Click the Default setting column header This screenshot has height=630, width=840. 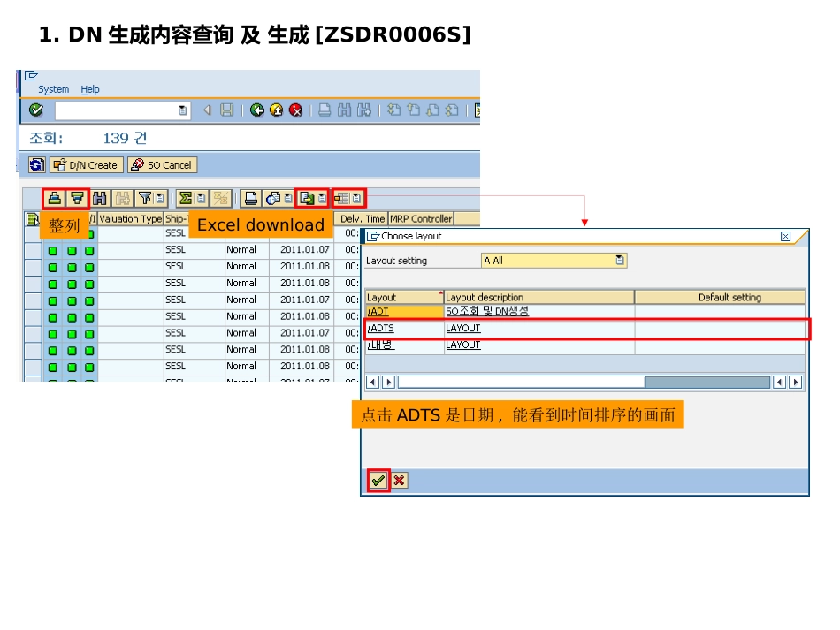click(720, 297)
